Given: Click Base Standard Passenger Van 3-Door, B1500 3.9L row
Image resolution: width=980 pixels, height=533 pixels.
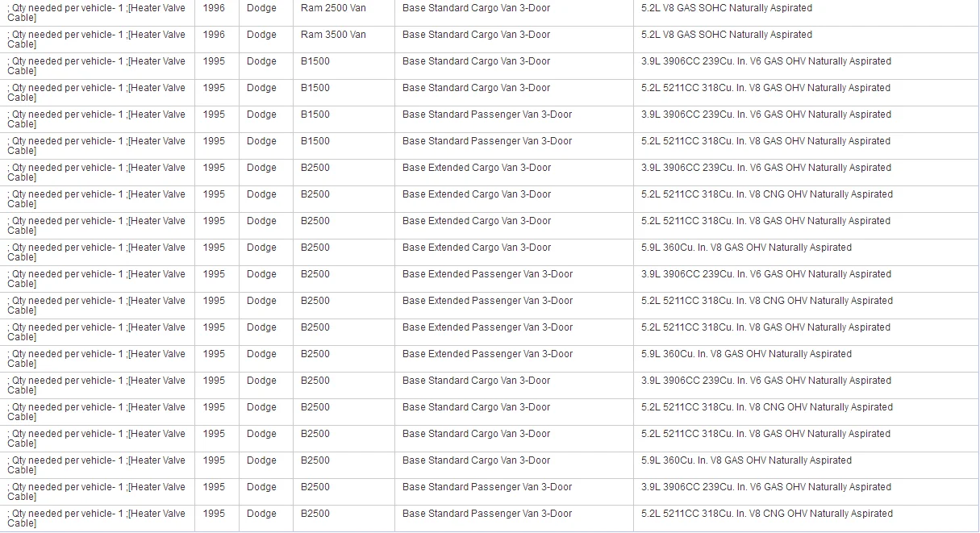Looking at the screenshot, I should click(x=487, y=115).
